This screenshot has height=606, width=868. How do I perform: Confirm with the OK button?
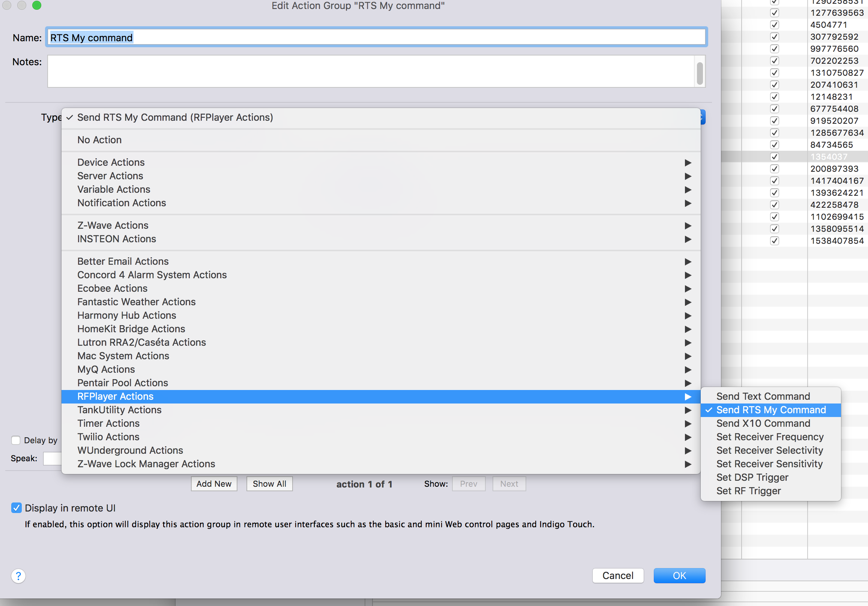[679, 576]
